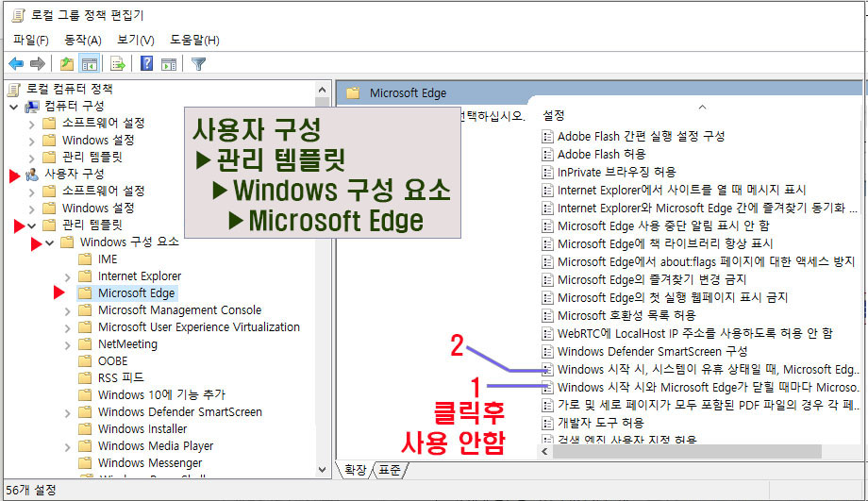The width and height of the screenshot is (868, 501).
Task: Expand 소프트웨어 설정 under 사용자 구성
Action: coord(31,192)
